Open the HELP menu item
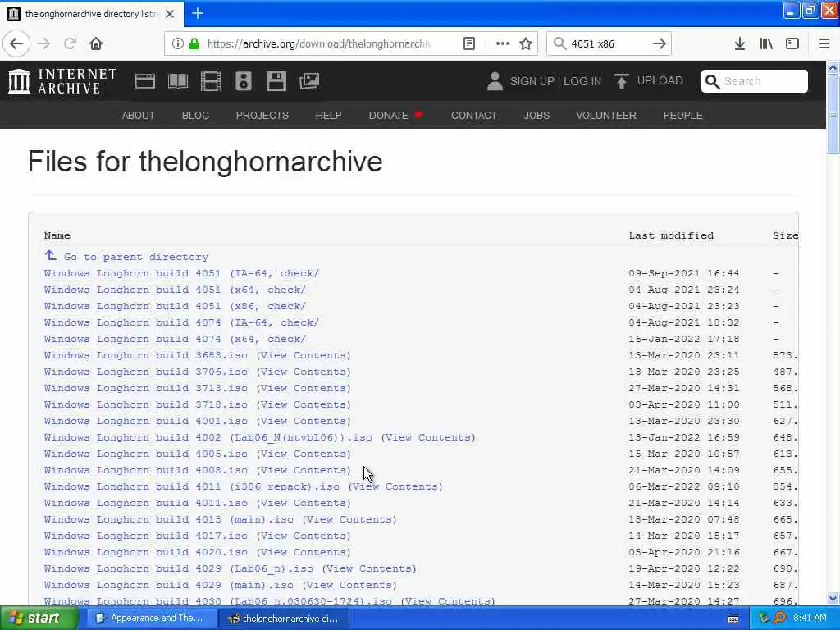This screenshot has height=630, width=840. (x=328, y=115)
